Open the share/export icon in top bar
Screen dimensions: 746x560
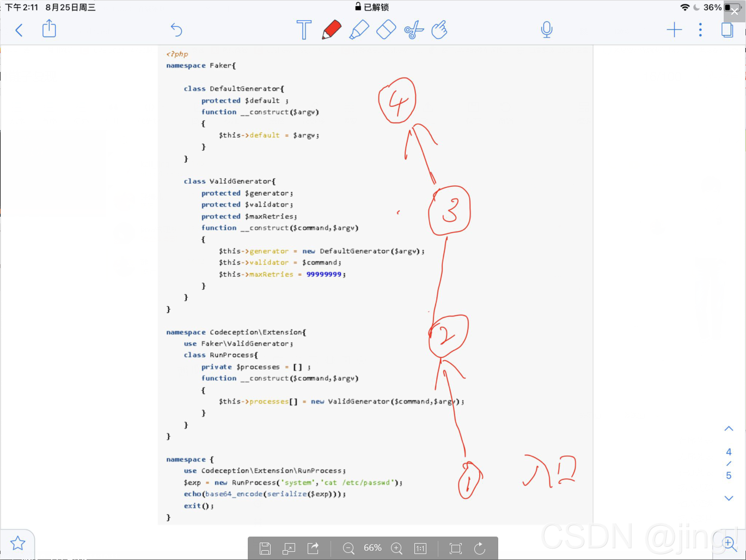click(49, 29)
